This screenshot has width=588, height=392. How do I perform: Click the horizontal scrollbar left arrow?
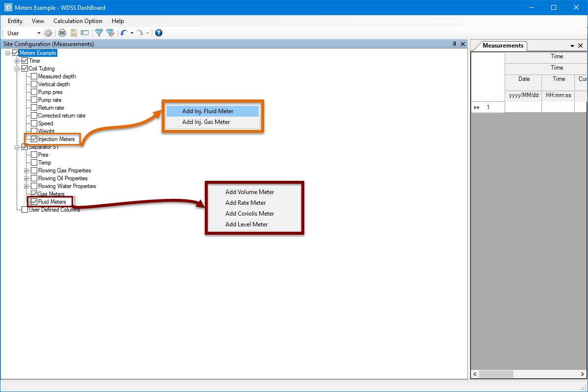475,374
